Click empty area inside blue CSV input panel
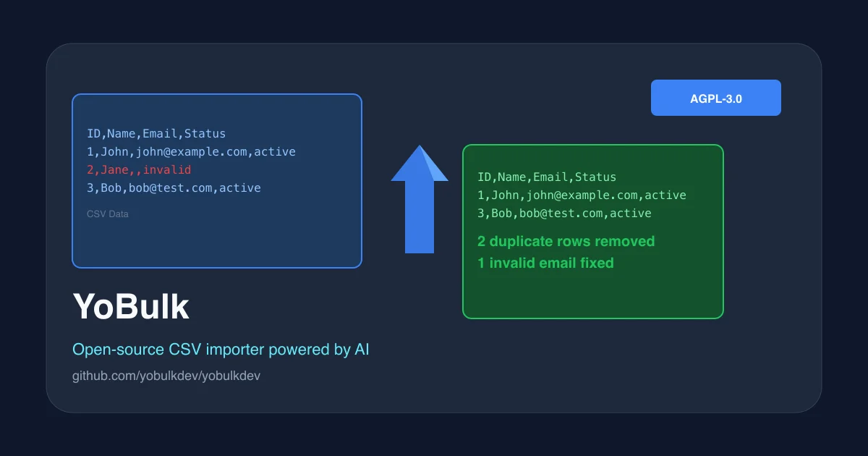Viewport: 868px width, 456px height. [x=217, y=242]
